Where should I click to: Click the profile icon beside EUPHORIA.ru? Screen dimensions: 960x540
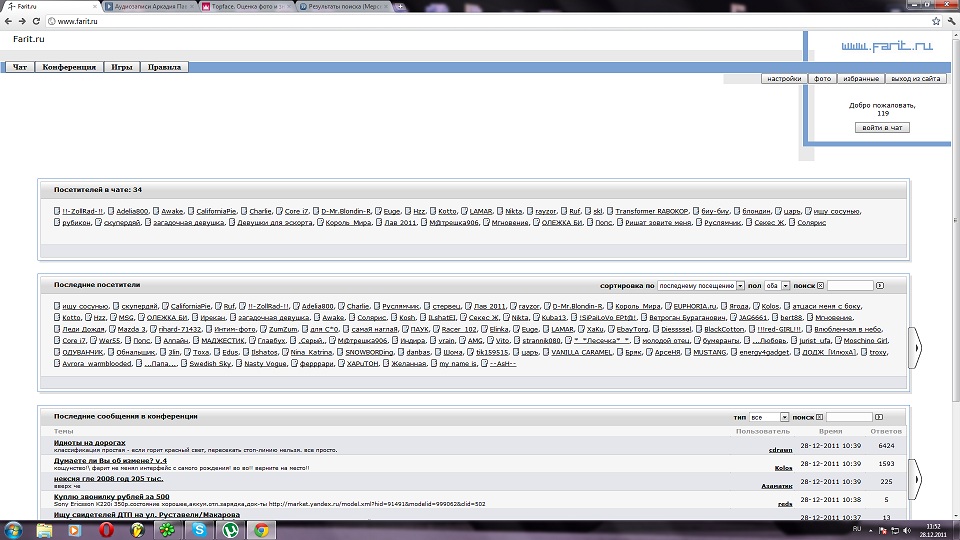[x=669, y=306]
